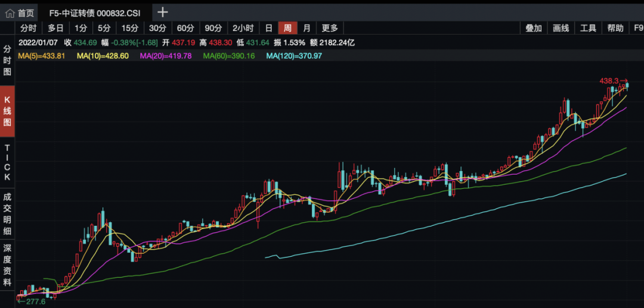The width and height of the screenshot is (644, 308).
Task: Select the 周 weekly chart
Action: click(x=287, y=29)
